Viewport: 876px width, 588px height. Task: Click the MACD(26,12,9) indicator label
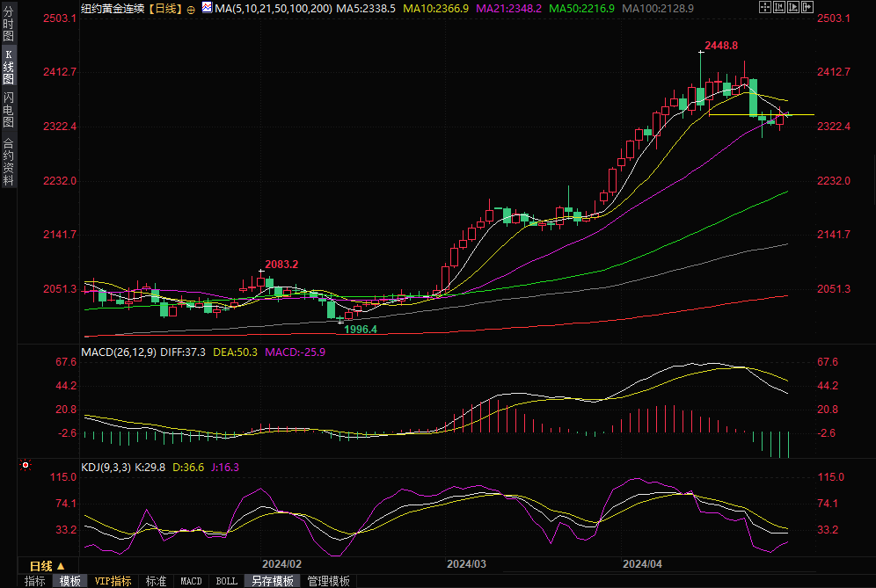119,352
